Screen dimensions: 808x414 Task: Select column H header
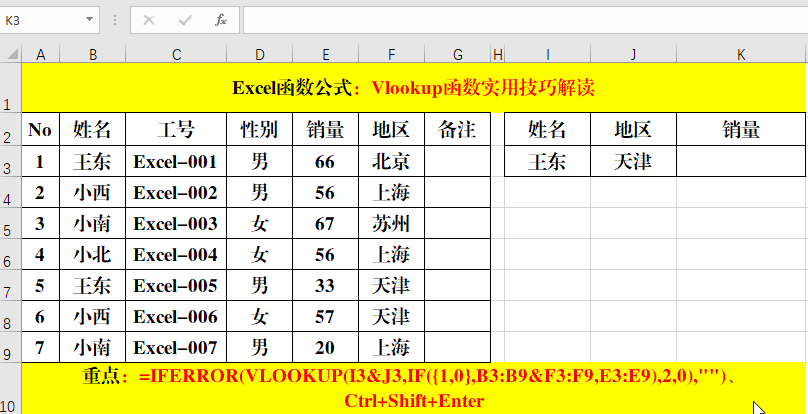[x=497, y=55]
